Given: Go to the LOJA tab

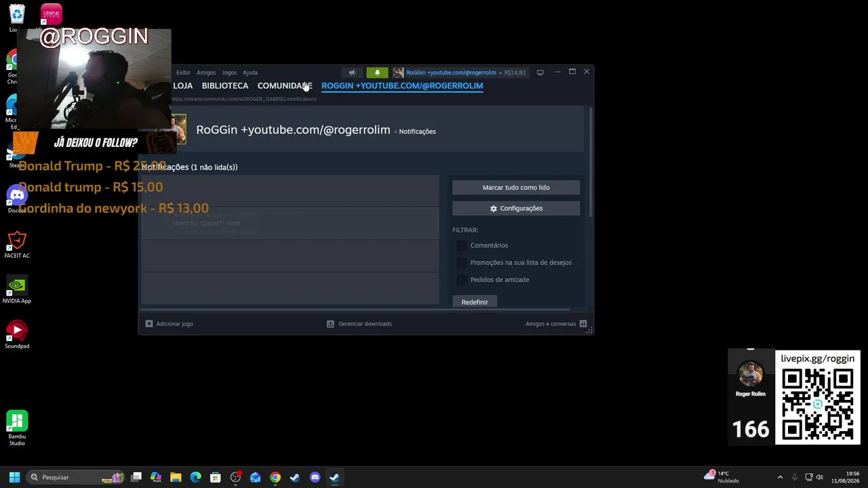Looking at the screenshot, I should pos(183,86).
